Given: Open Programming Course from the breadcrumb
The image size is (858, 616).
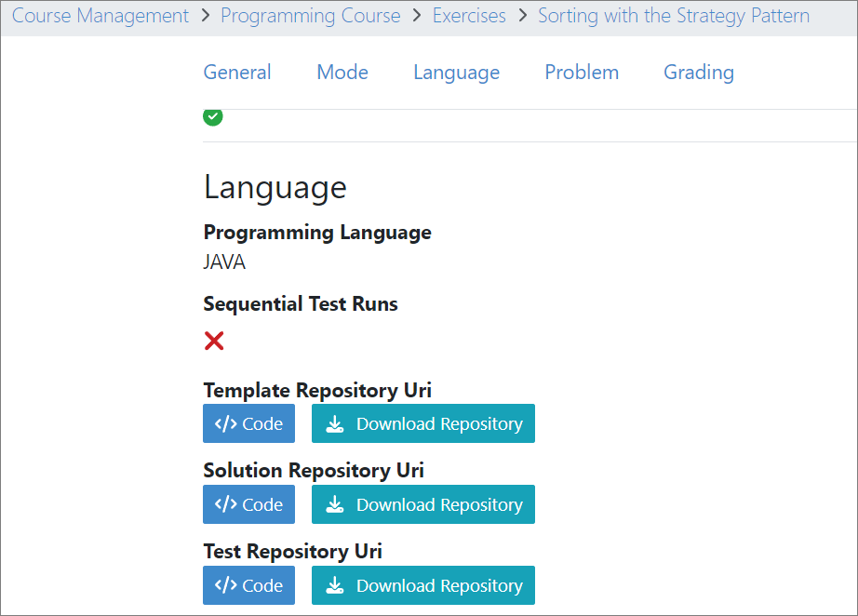Looking at the screenshot, I should point(310,15).
